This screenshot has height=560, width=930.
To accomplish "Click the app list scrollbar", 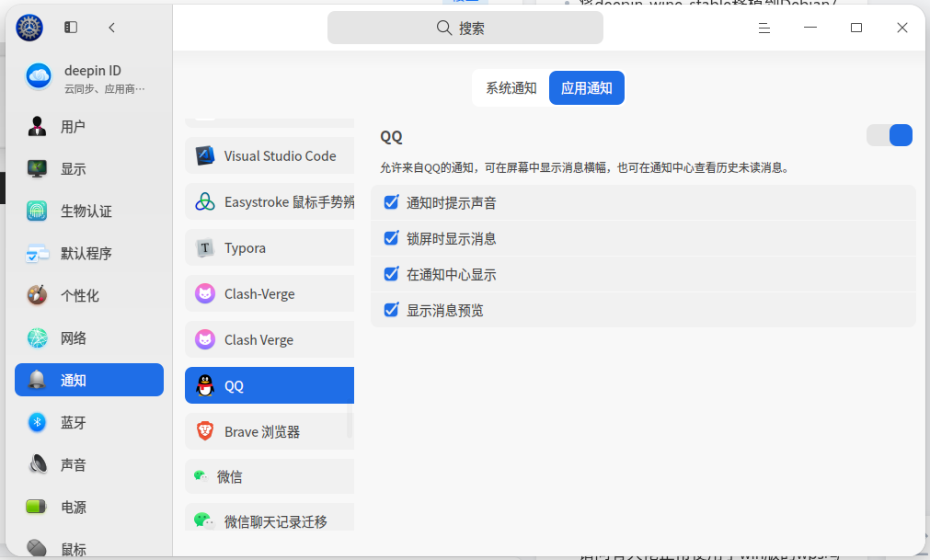I will [350, 422].
